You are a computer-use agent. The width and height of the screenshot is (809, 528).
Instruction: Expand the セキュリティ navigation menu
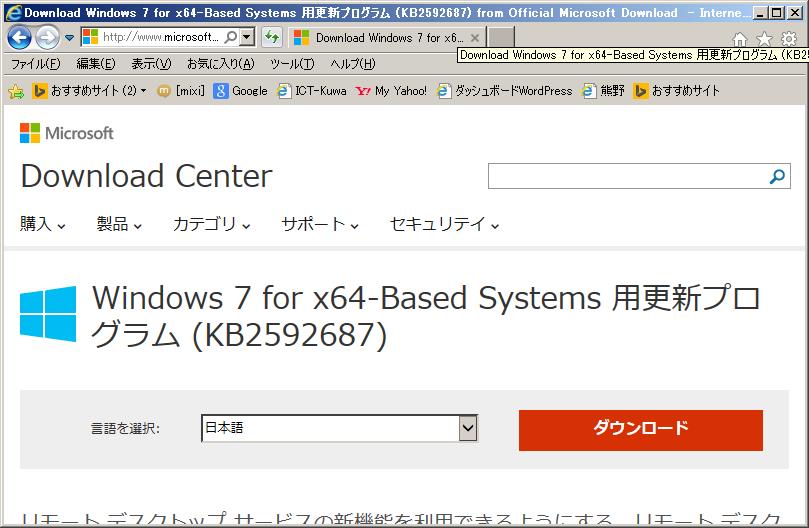pos(444,224)
